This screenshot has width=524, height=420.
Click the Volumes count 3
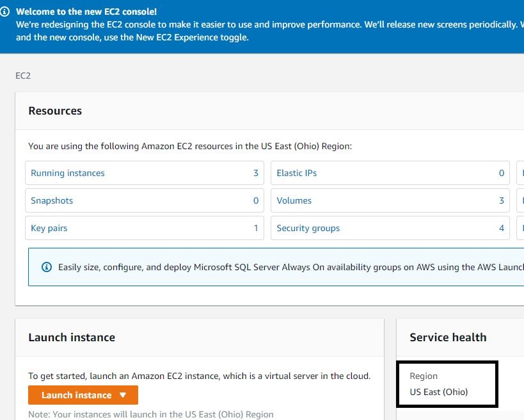501,200
